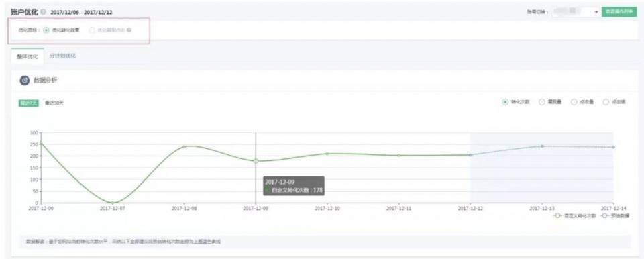Click the info icon after the second optimization goal
This screenshot has width=644, height=259.
[x=129, y=30]
